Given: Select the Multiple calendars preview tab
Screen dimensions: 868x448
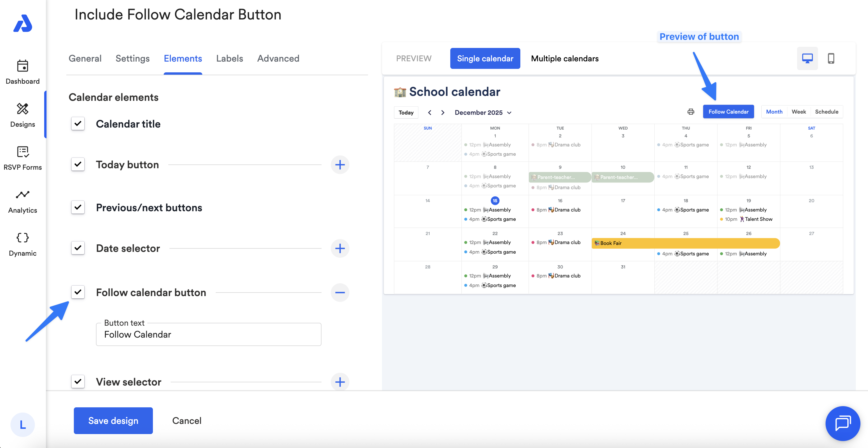Looking at the screenshot, I should pos(565,59).
